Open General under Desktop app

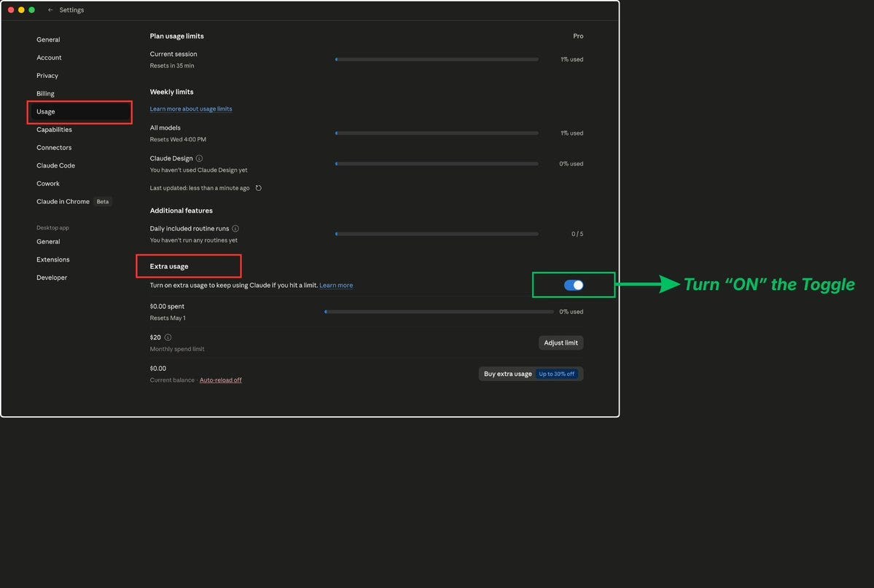click(x=48, y=241)
